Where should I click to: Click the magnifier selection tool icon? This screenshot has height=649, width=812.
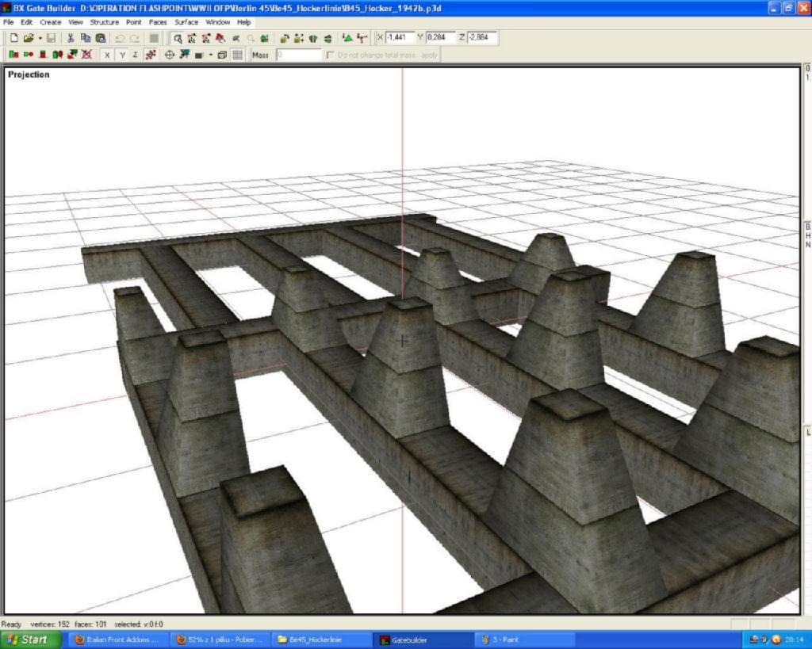[178, 38]
